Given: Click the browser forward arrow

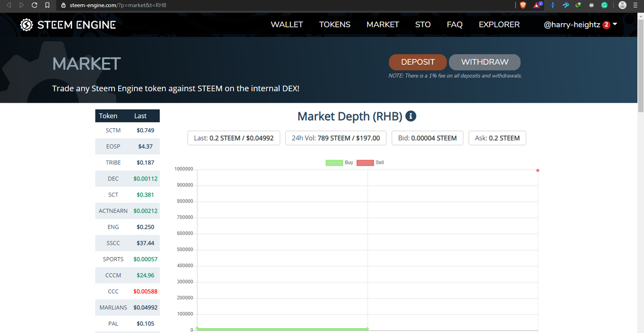Looking at the screenshot, I should pyautogui.click(x=21, y=5).
